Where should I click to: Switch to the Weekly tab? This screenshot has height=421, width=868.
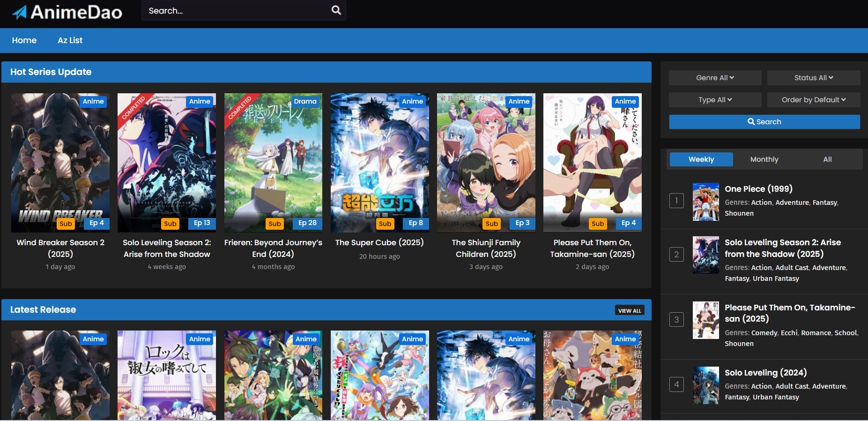pos(701,159)
